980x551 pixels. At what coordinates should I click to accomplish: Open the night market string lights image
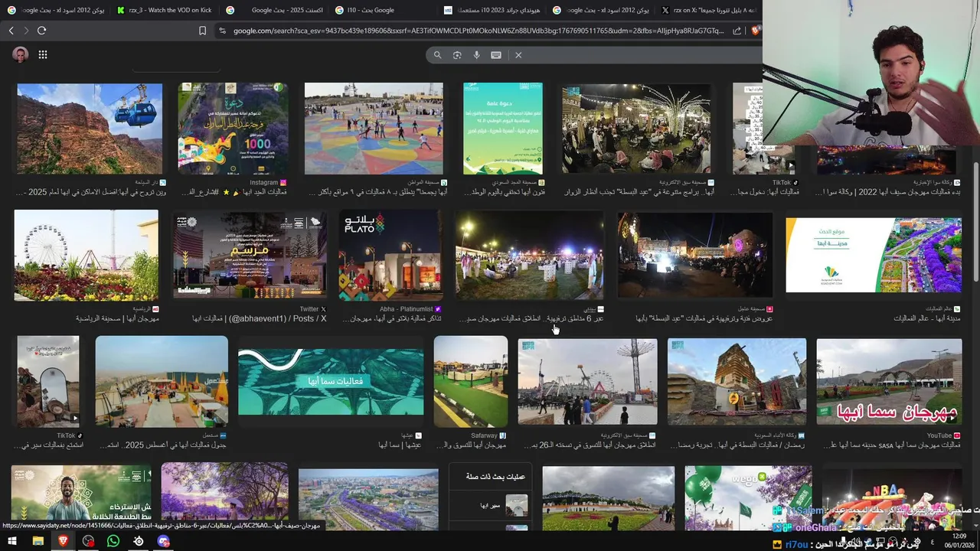[x=636, y=129]
